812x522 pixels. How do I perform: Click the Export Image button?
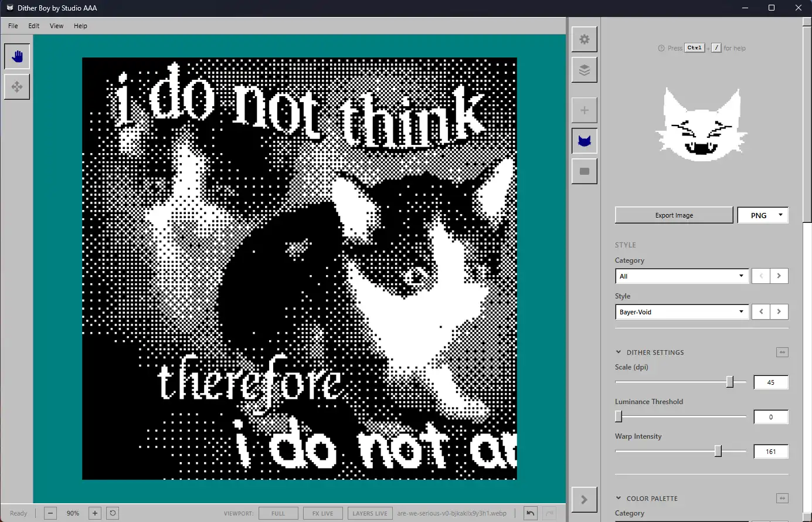(674, 215)
